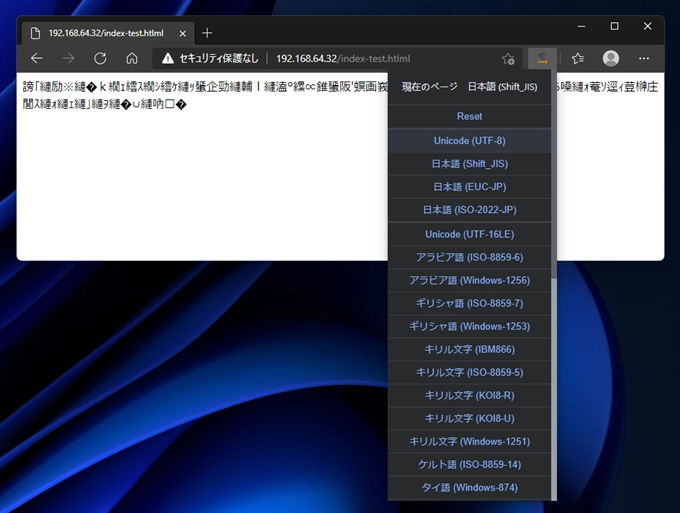Open the user profile avatar
Screen dimensions: 680x513
tap(611, 59)
